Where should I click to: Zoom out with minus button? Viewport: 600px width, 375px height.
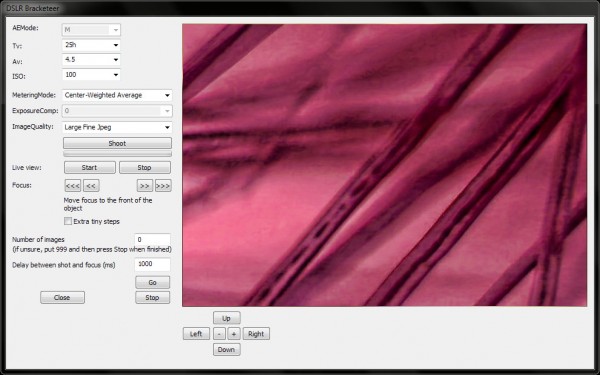219,334
